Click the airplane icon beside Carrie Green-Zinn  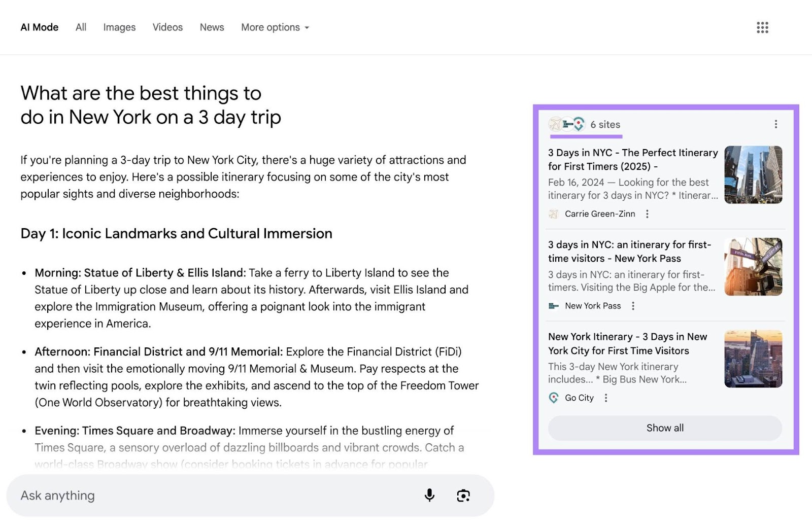pyautogui.click(x=555, y=214)
